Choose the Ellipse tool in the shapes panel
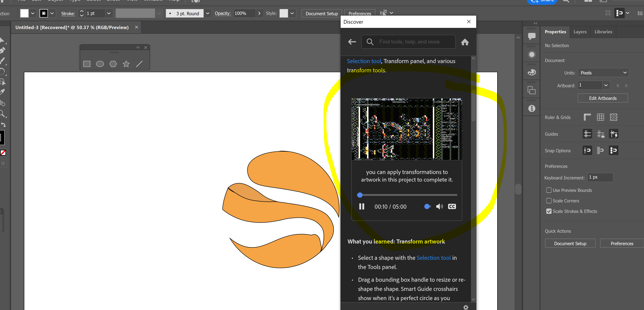644x310 pixels. click(x=100, y=64)
